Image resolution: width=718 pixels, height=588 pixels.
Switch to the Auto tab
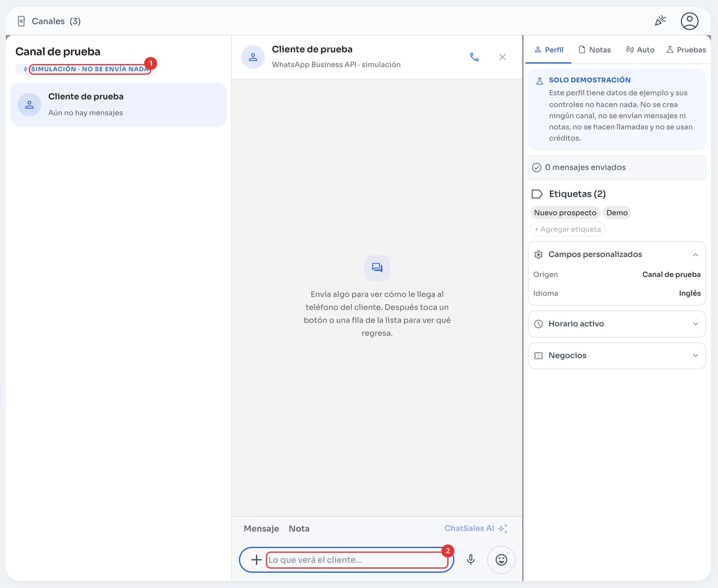640,50
